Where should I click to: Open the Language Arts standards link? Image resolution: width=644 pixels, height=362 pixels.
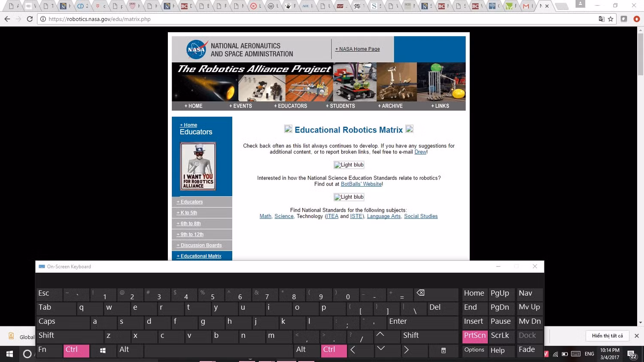[x=384, y=216]
